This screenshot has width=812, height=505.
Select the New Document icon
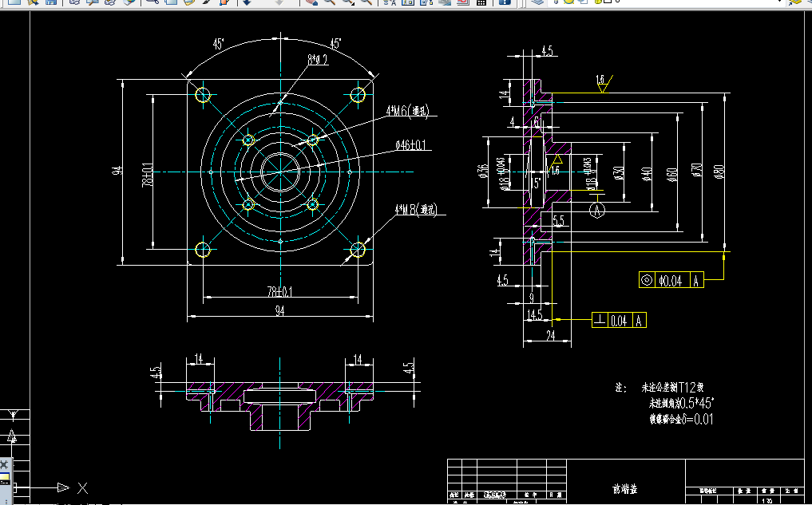tap(10, 4)
